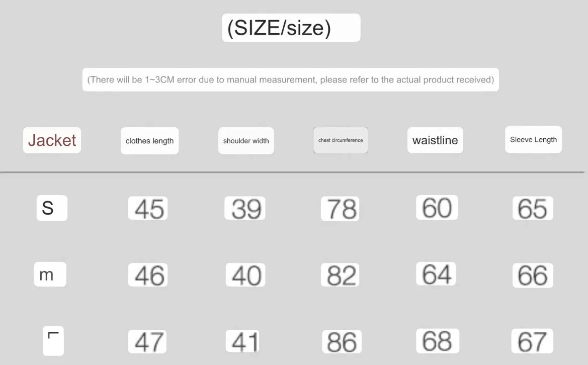The width and height of the screenshot is (588, 365).
Task: Click the chest circumference value 78
Action: pos(340,208)
